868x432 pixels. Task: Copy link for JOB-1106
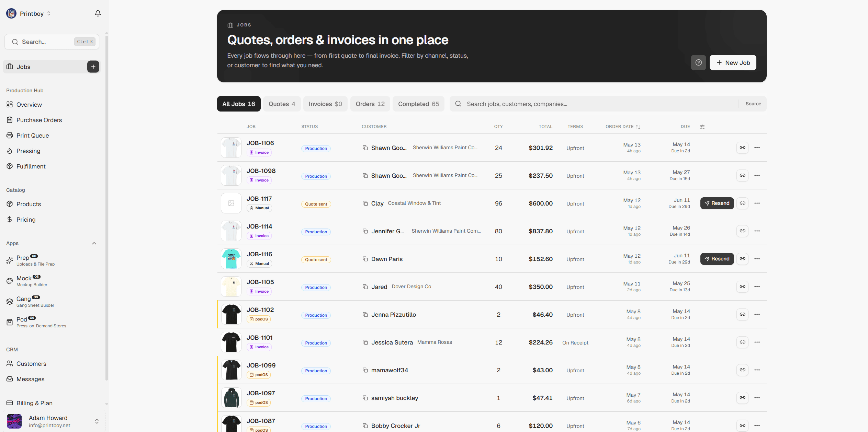click(742, 148)
